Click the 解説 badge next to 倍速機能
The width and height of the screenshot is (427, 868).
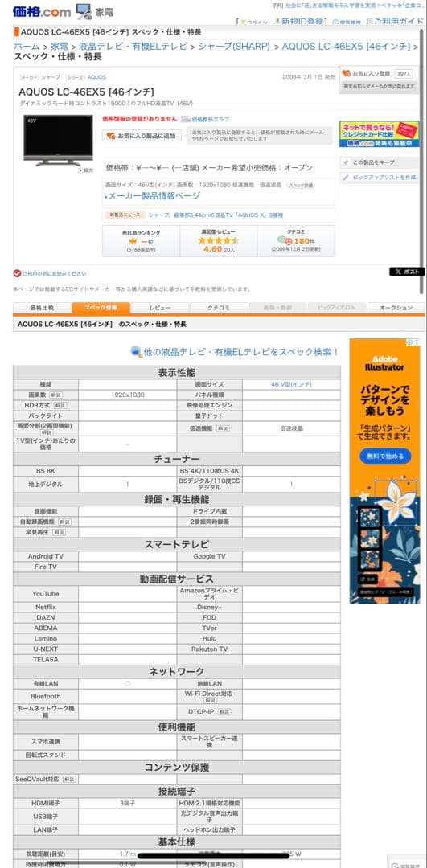tap(222, 428)
